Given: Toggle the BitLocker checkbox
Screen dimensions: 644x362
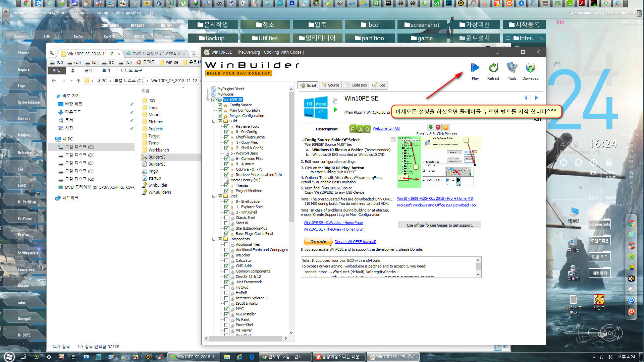Looking at the screenshot, I should pyautogui.click(x=226, y=255).
